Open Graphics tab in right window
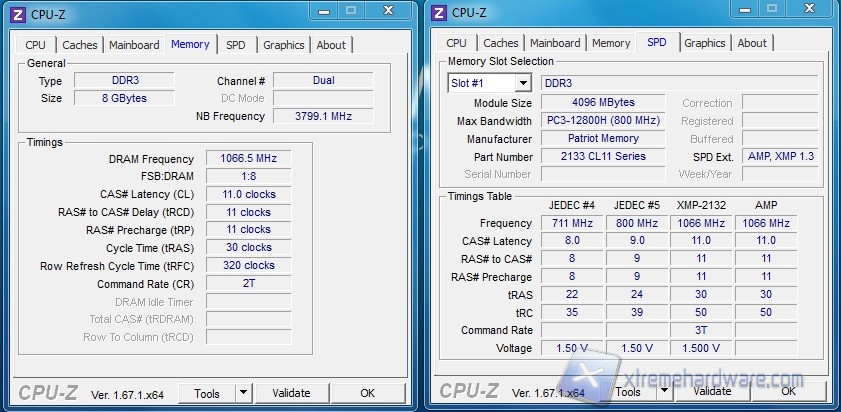The image size is (841, 412). click(x=705, y=43)
